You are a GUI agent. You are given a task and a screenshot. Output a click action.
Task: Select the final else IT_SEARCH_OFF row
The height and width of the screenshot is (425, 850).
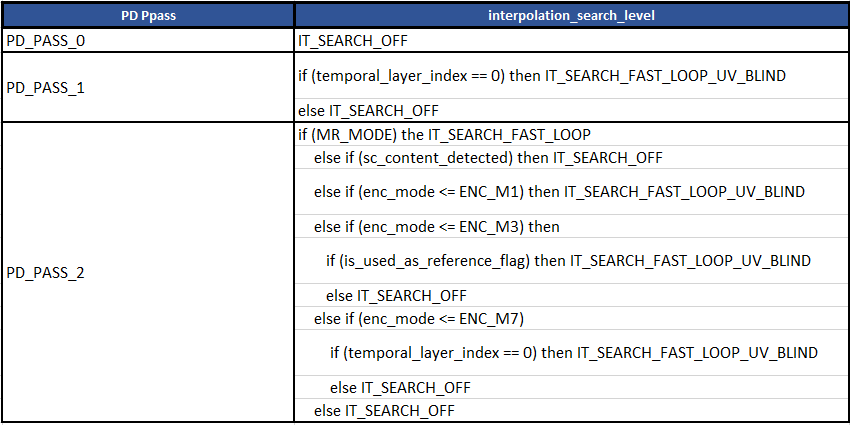pyautogui.click(x=384, y=410)
